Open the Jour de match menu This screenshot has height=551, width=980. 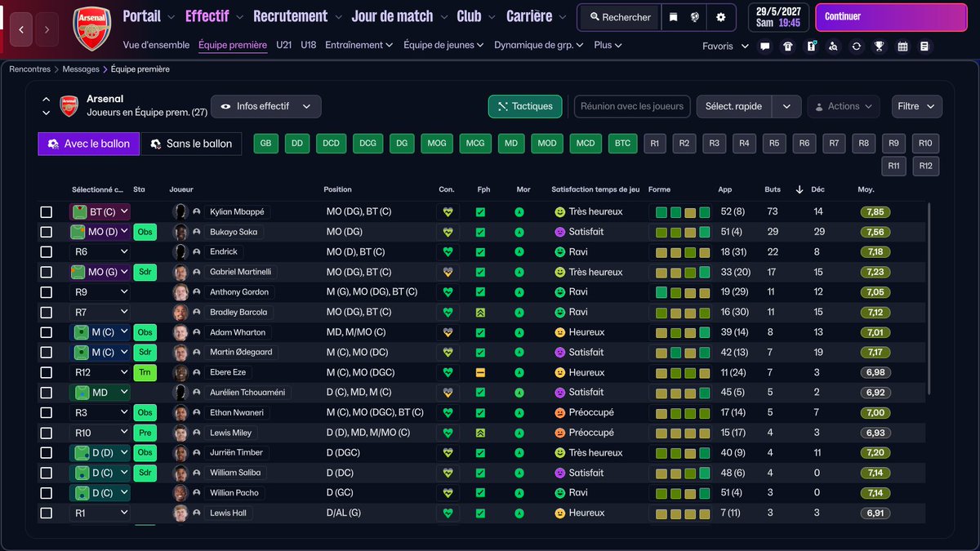point(399,16)
